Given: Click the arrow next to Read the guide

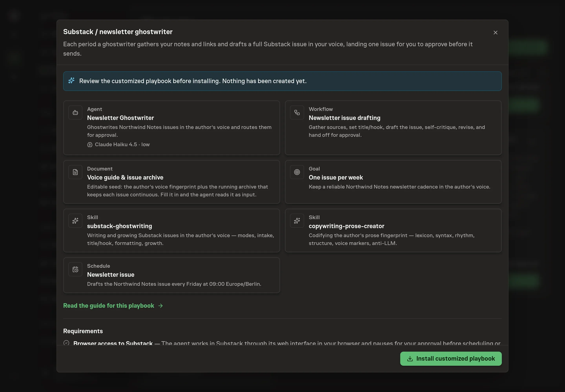Looking at the screenshot, I should [x=160, y=306].
